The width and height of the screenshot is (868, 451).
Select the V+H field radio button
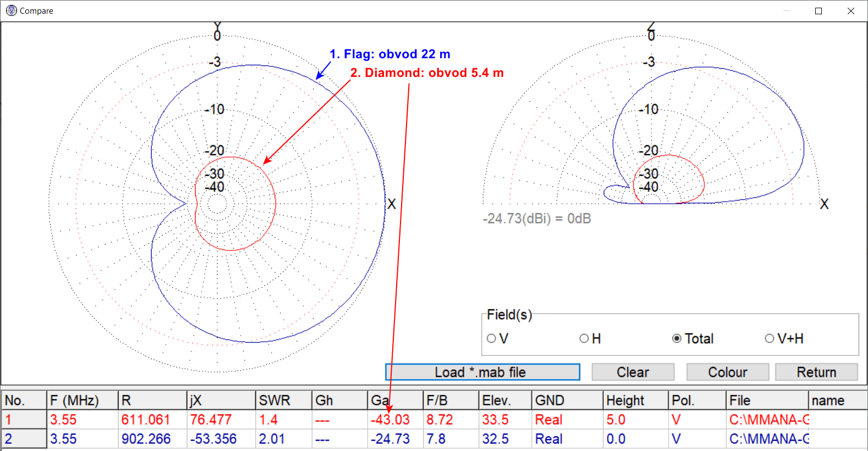770,339
